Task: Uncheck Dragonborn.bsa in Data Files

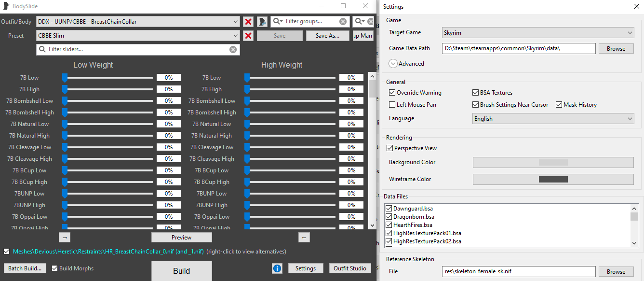Action: click(389, 217)
